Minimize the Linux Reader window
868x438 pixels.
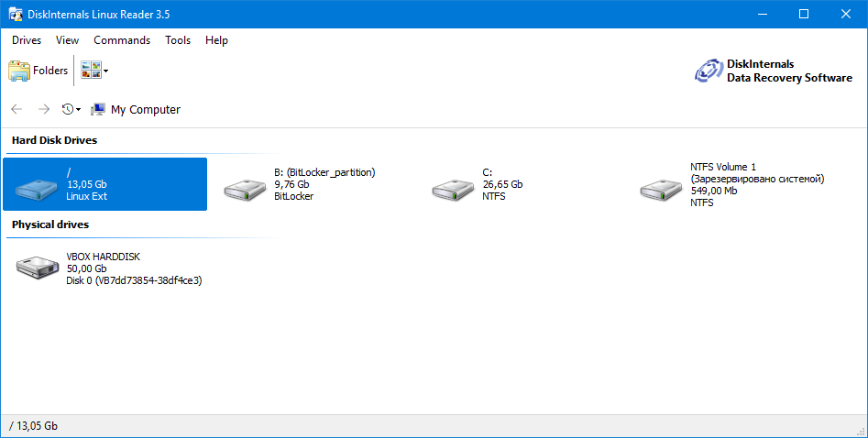(x=763, y=15)
